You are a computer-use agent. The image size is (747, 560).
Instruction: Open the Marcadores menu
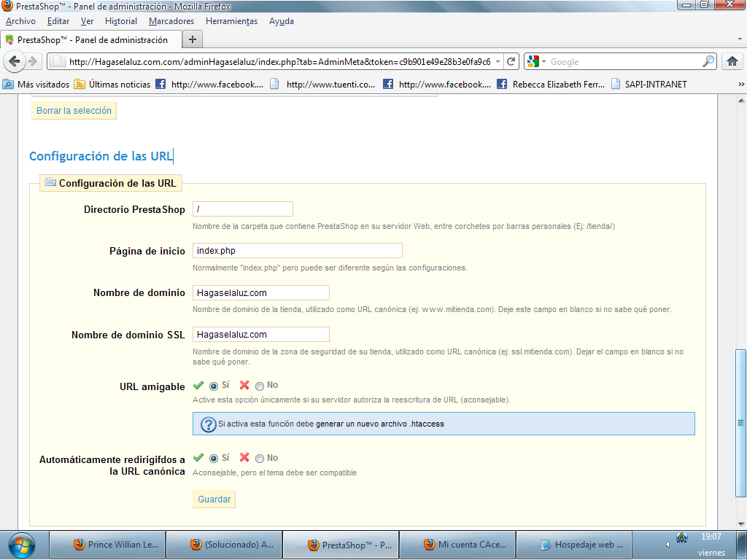coord(171,21)
